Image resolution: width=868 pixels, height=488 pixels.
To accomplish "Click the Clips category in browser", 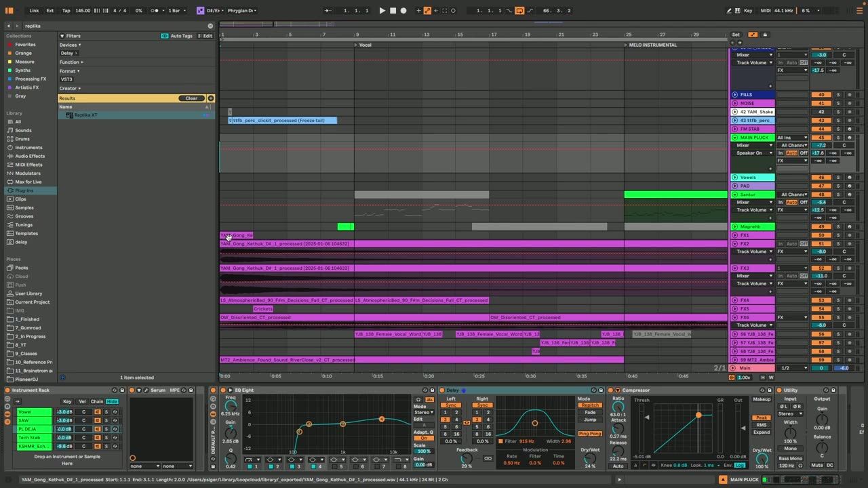I will tap(21, 199).
